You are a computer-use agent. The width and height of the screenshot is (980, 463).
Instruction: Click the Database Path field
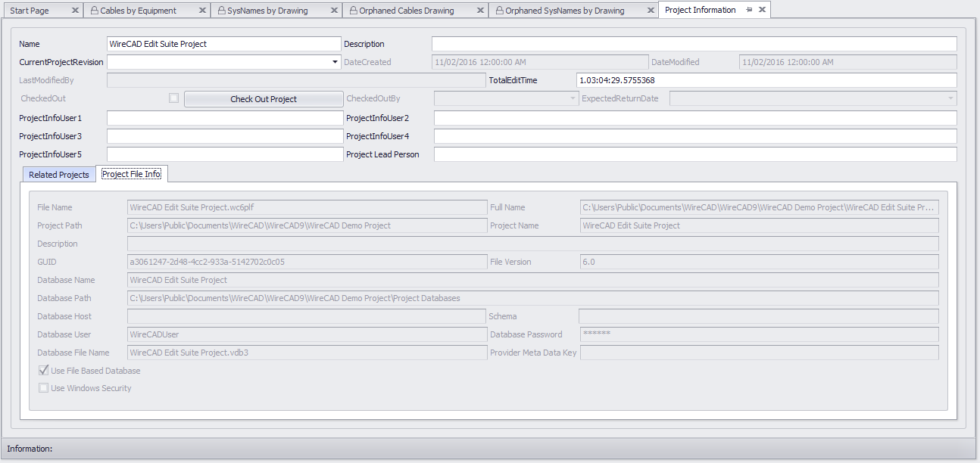tap(533, 298)
